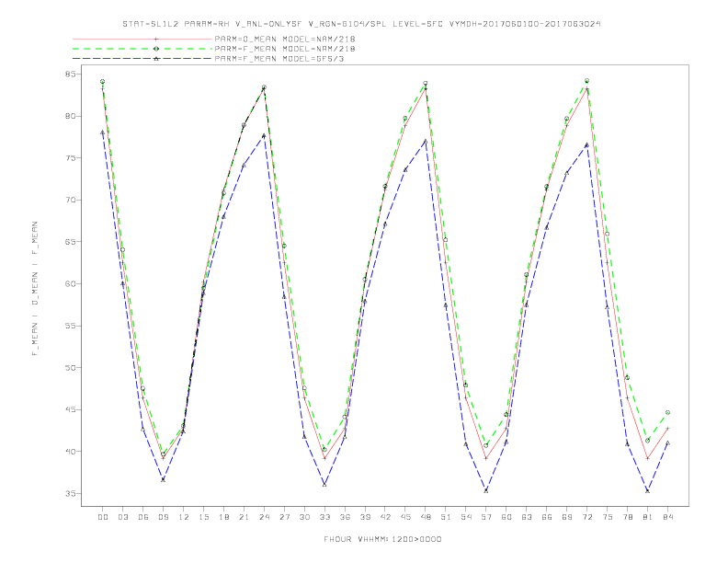The image size is (728, 563).
Task: Click blue GFS triangle marker at hour 57
Action: (486, 490)
